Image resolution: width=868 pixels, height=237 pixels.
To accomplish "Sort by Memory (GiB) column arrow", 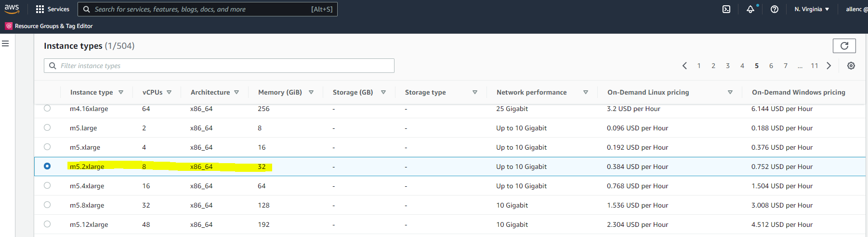I will coord(311,92).
